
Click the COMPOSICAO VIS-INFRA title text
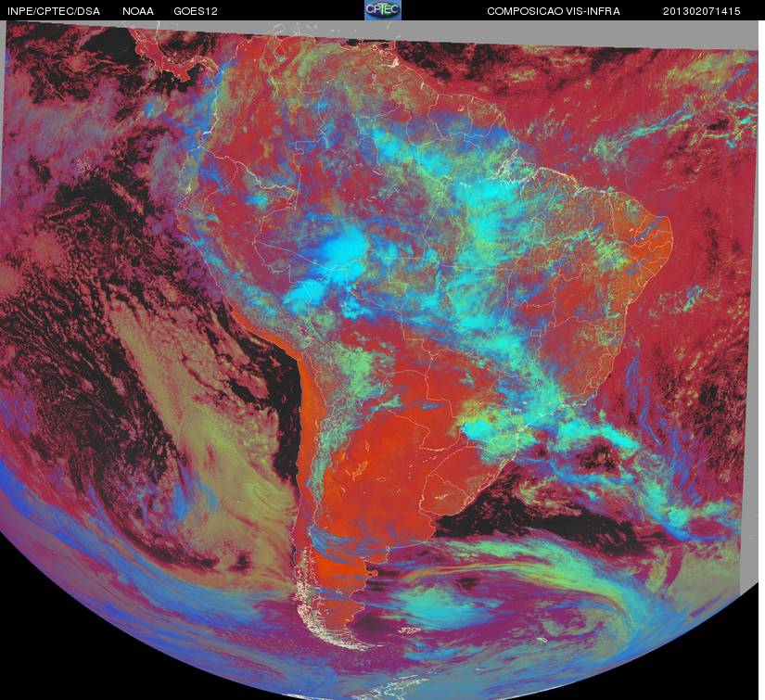coord(554,11)
